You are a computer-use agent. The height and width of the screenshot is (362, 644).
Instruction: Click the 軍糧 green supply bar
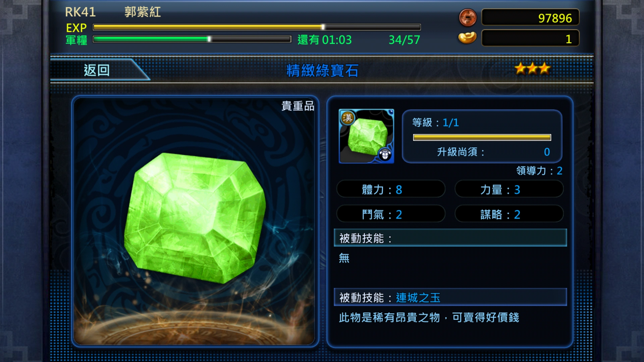(192, 39)
